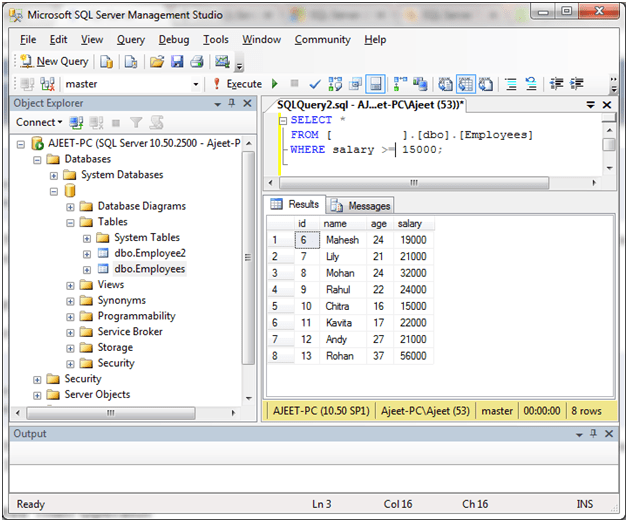Click the Object Explorer filter funnel icon

[x=136, y=122]
